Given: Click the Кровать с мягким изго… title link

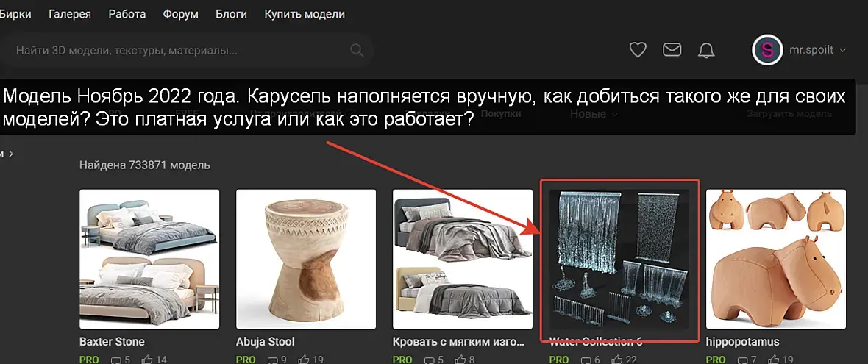Looking at the screenshot, I should coord(458,341).
